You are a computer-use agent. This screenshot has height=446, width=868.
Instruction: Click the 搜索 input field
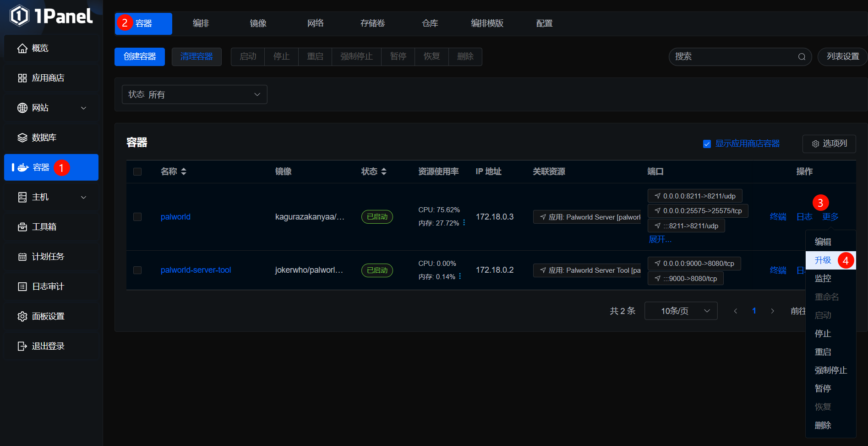[740, 57]
